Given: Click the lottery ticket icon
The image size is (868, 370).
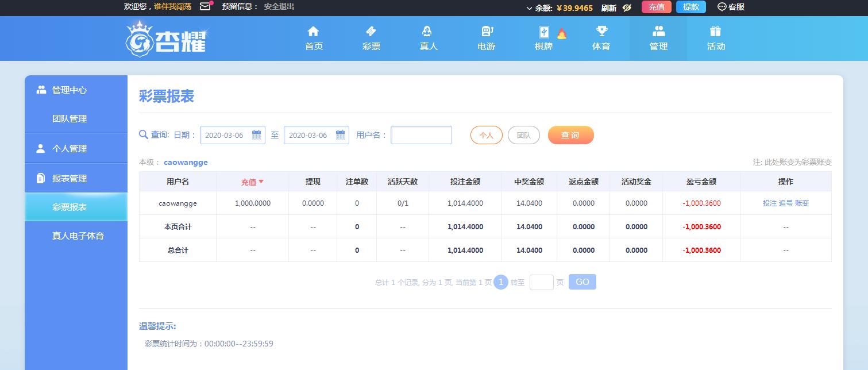Looking at the screenshot, I should coord(371,31).
